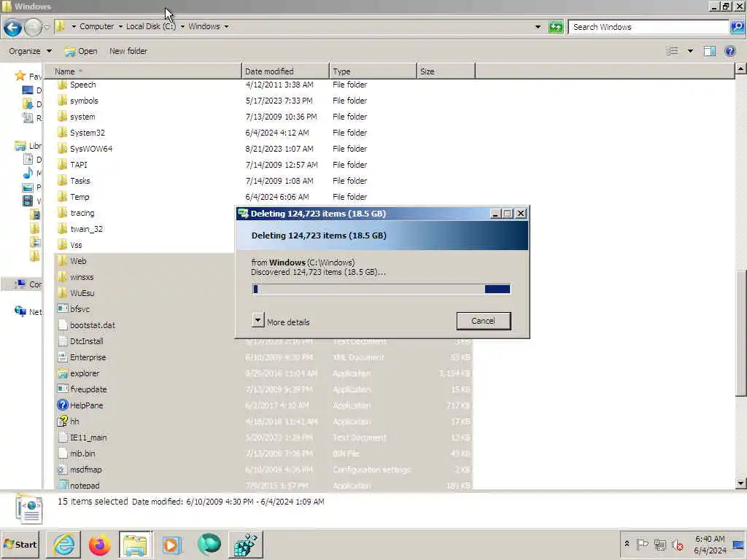Viewport: 747px width, 560px height.
Task: Select the Speech folder
Action: point(83,85)
